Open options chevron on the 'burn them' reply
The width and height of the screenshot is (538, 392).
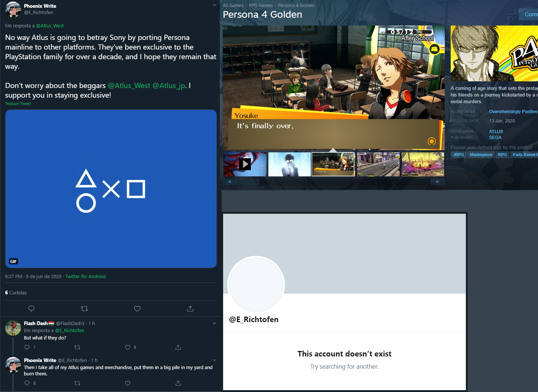click(x=214, y=360)
